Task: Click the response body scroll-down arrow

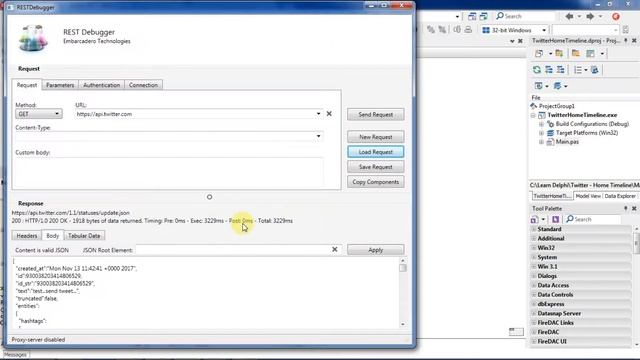Action: pyautogui.click(x=403, y=324)
